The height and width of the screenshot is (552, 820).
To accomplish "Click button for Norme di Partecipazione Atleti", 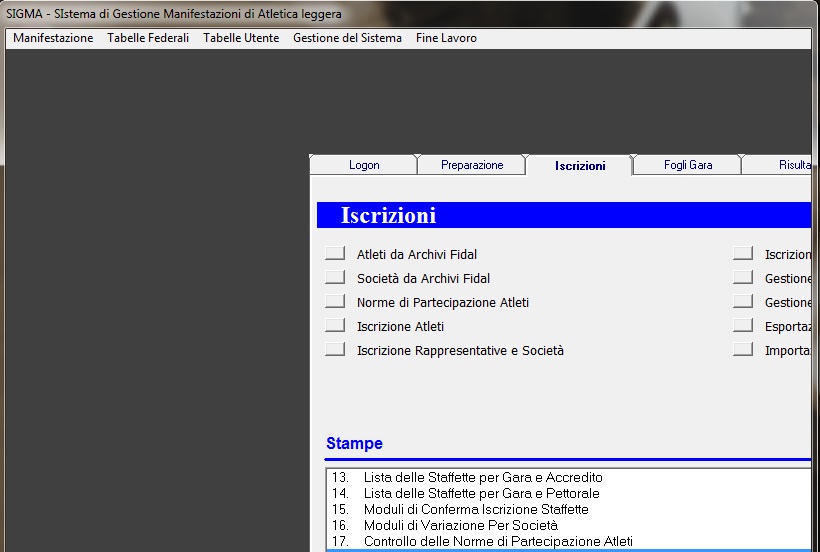I will (335, 302).
